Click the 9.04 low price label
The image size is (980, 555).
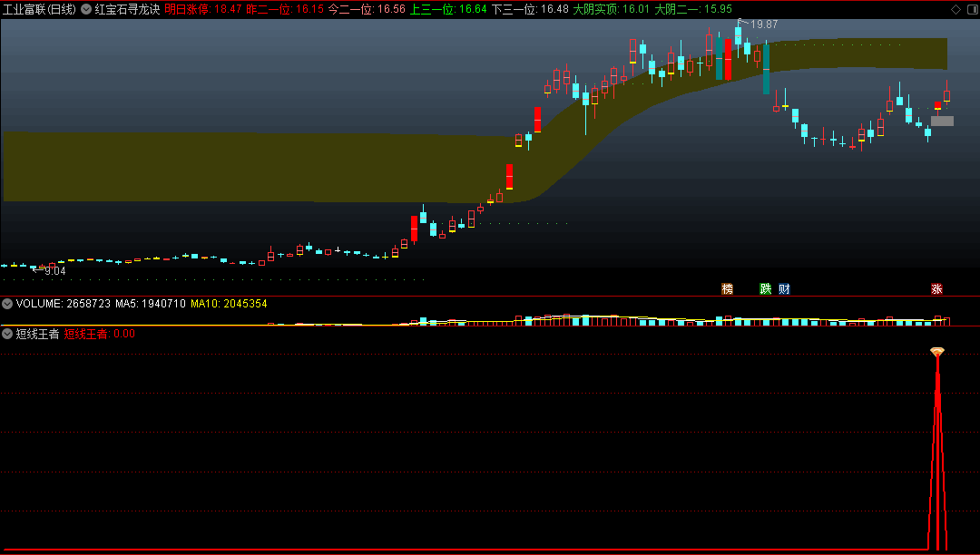coord(55,271)
